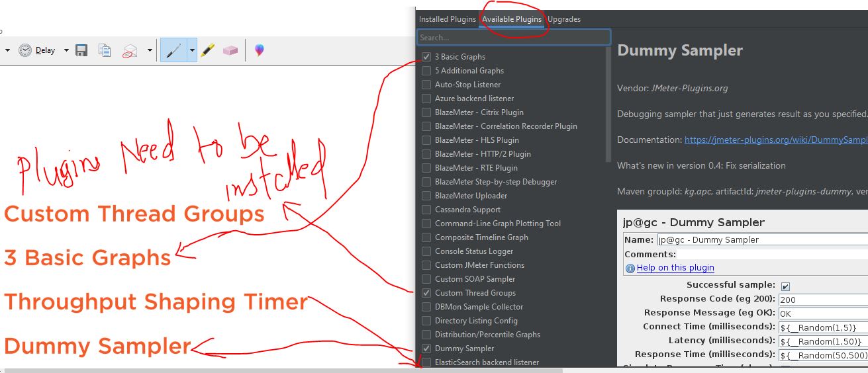Uncheck the 3 Basic Graphs plugin checkbox
The image size is (868, 373).
(x=426, y=57)
